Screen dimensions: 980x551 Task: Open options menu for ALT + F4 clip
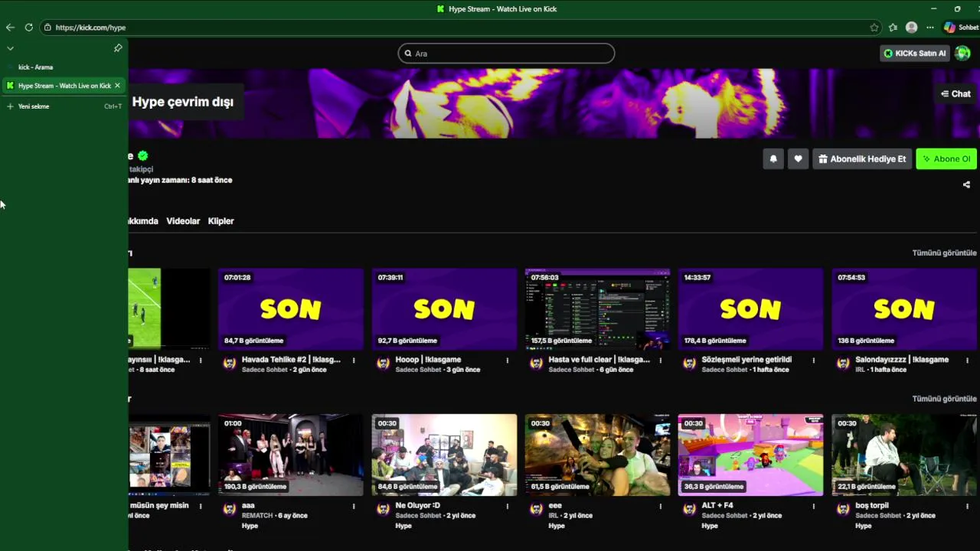(814, 507)
